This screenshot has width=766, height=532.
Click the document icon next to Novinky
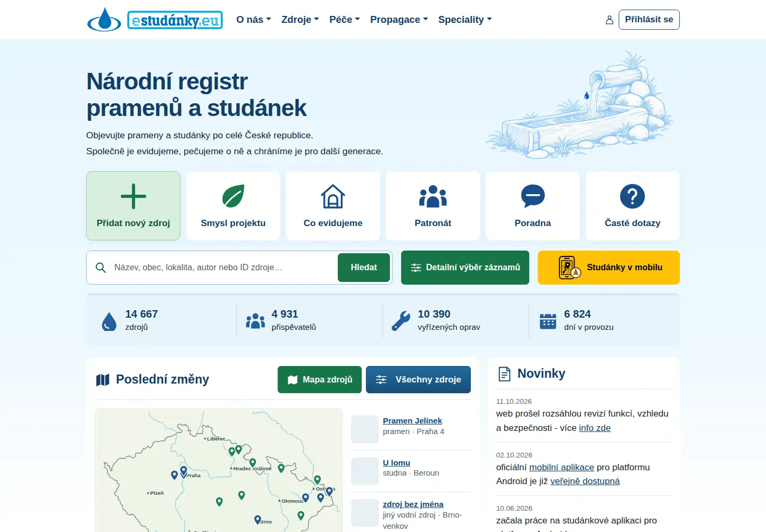pos(504,374)
